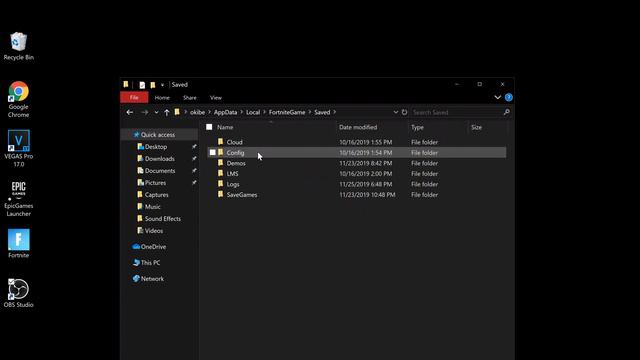Open OneDrive in the navigation pane
This screenshot has width=640, height=360.
[149, 247]
